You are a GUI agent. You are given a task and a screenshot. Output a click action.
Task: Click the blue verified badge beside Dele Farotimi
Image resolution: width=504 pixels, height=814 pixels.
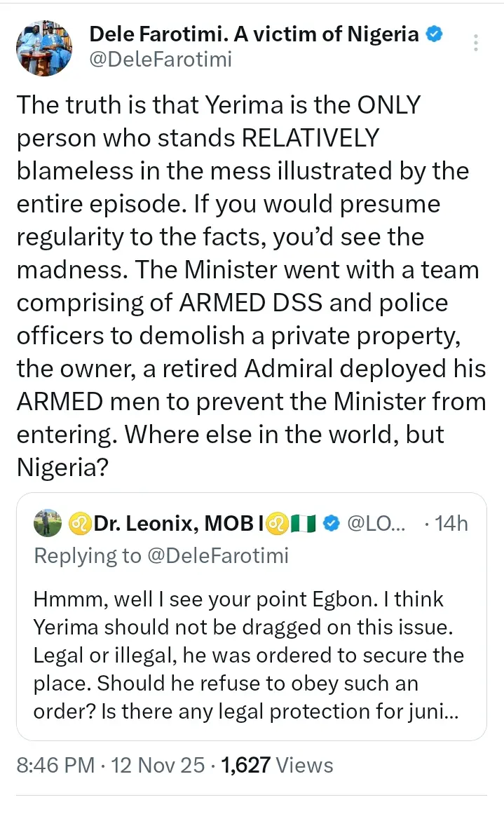(x=435, y=34)
